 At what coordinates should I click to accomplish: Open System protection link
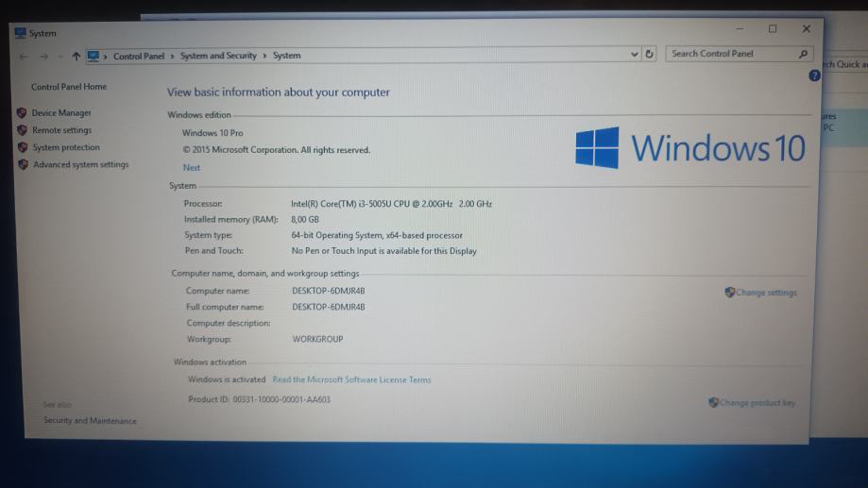point(66,147)
